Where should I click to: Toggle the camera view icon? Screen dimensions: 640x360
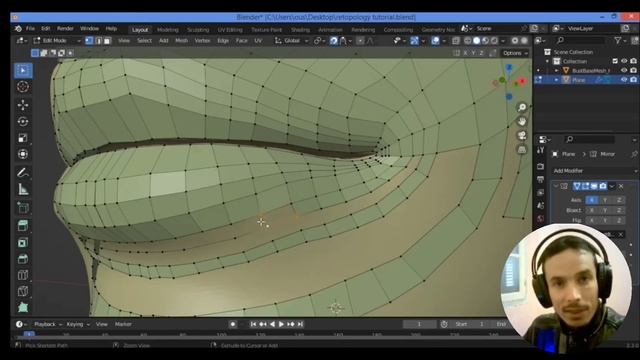522,136
